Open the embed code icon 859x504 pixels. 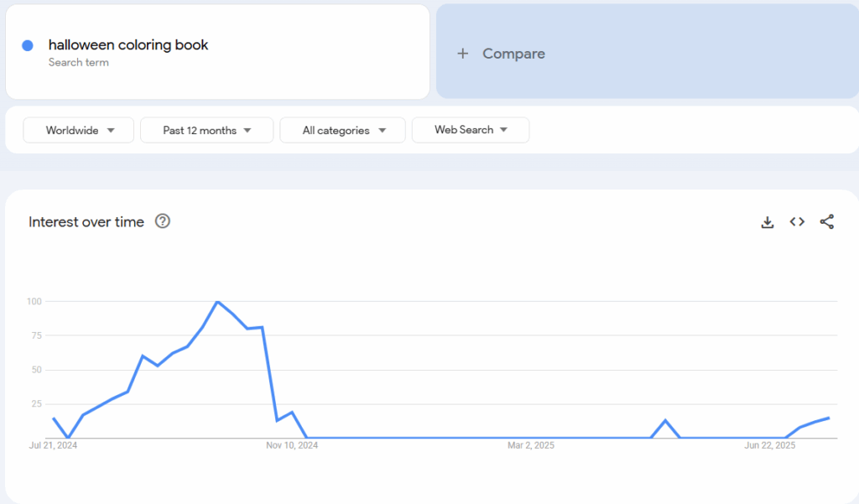coord(797,221)
